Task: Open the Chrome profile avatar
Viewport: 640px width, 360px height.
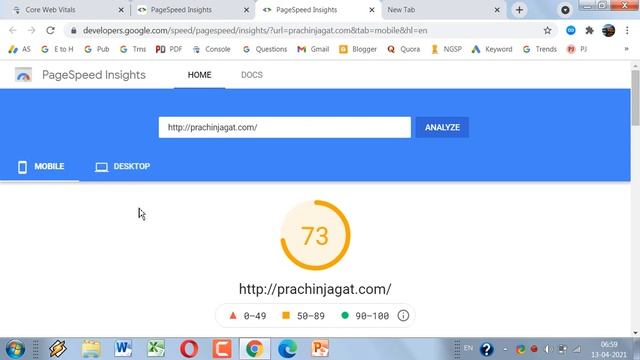Action: tap(608, 30)
